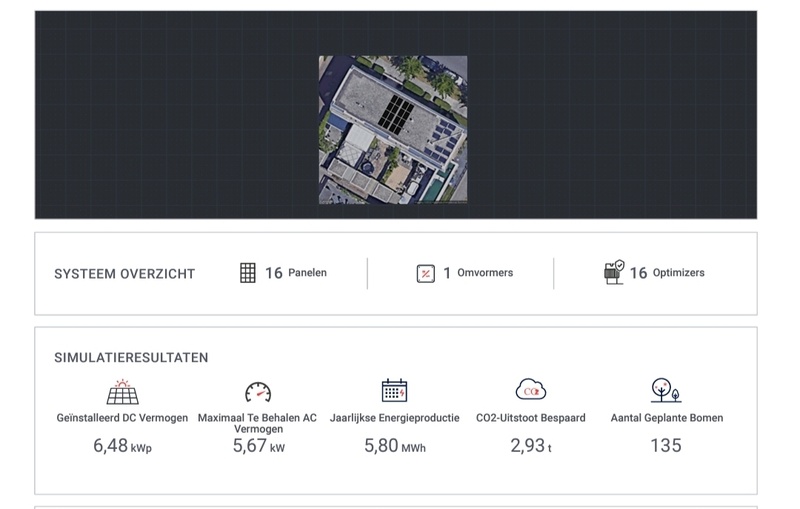Click the inverter icon next to Omvormers
The height and width of the screenshot is (509, 800).
(x=426, y=273)
